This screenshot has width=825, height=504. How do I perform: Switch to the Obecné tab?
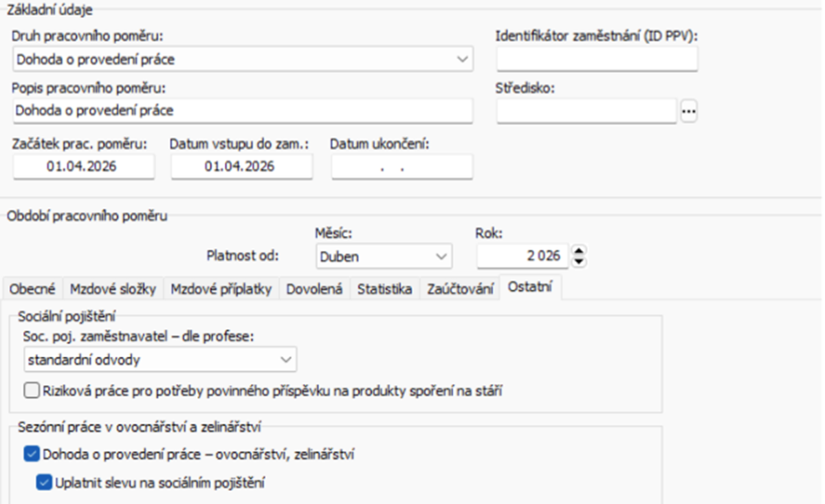[33, 289]
